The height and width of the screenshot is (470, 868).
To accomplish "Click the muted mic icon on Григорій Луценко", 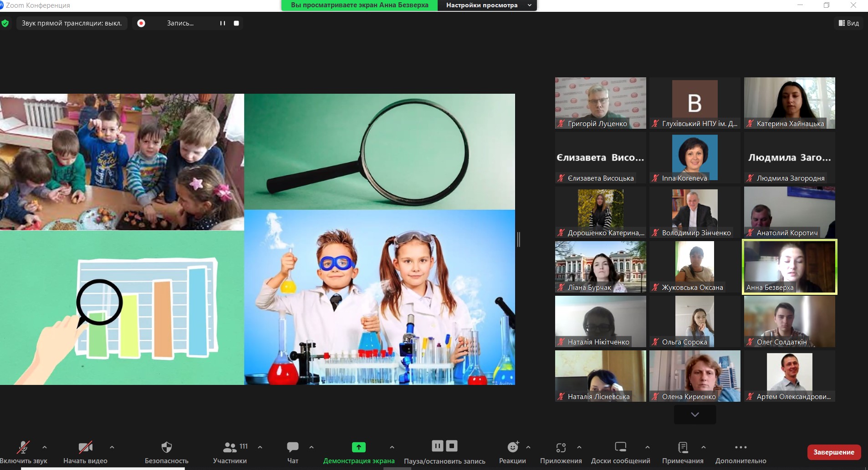I will click(561, 123).
